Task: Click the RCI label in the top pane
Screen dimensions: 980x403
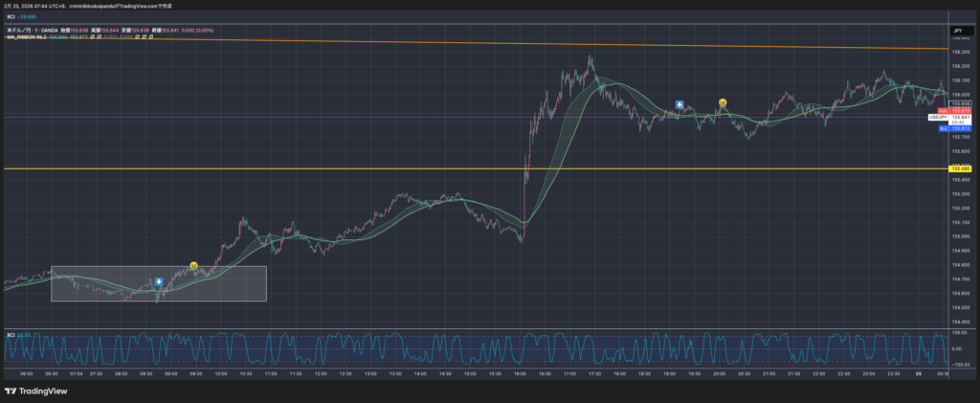Action: [11, 16]
